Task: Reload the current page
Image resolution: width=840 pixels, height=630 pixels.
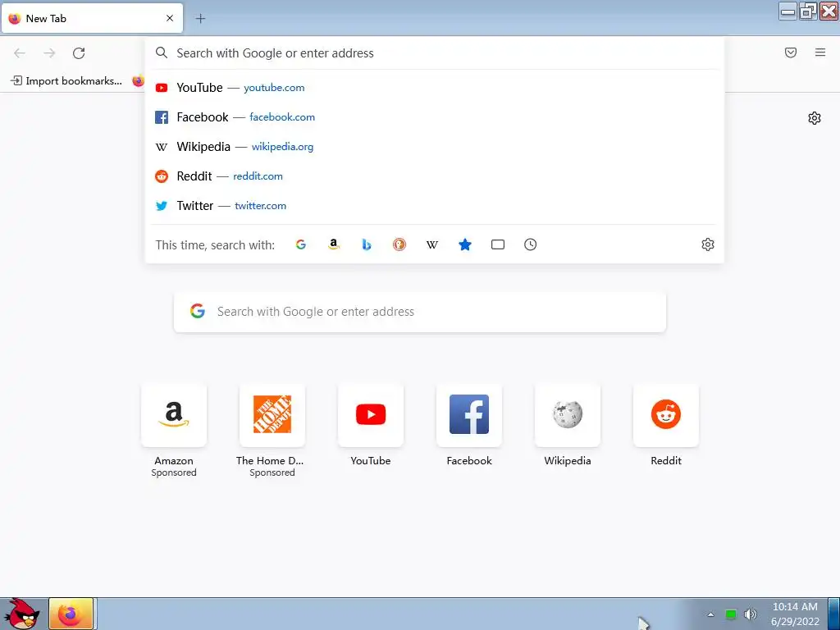Action: coord(79,53)
